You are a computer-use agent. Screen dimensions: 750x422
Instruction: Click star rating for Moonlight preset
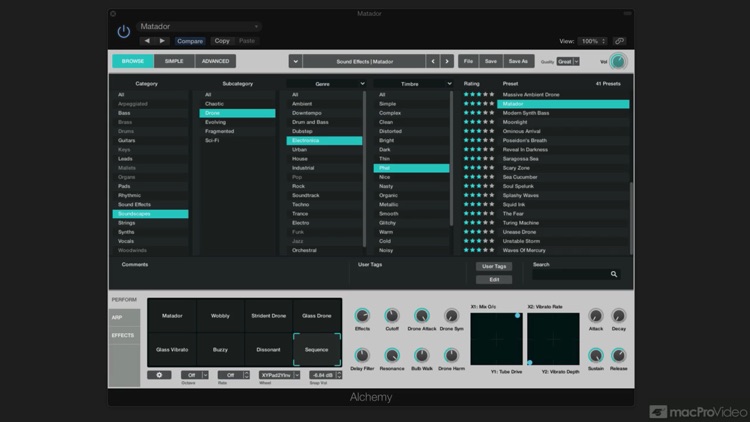pyautogui.click(x=479, y=122)
